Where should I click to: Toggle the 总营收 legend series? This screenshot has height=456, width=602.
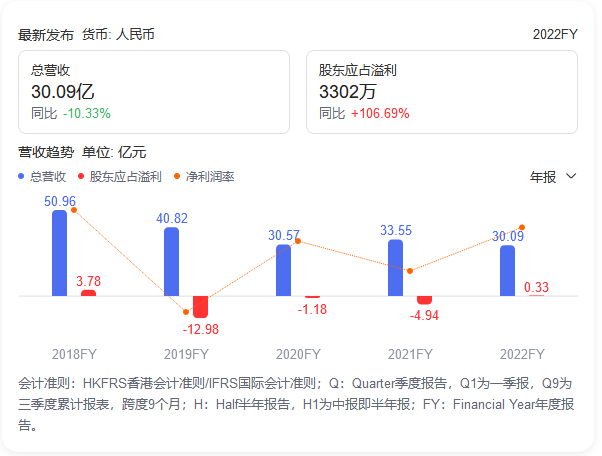47,177
